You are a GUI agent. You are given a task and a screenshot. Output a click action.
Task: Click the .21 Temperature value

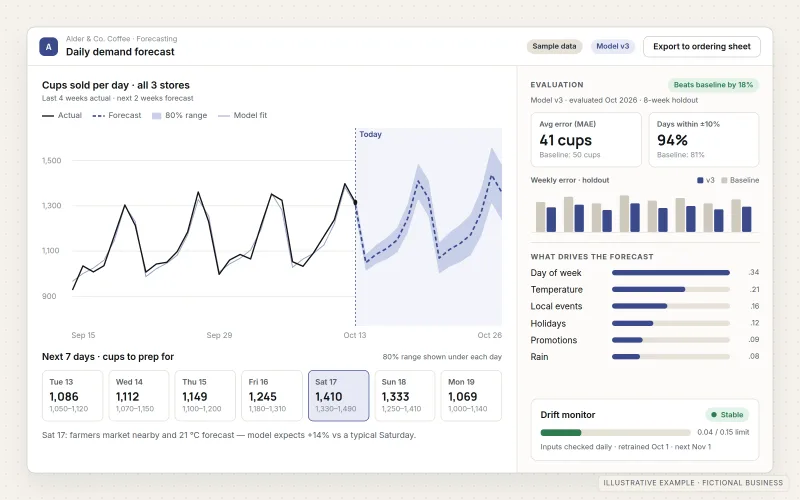[755, 289]
